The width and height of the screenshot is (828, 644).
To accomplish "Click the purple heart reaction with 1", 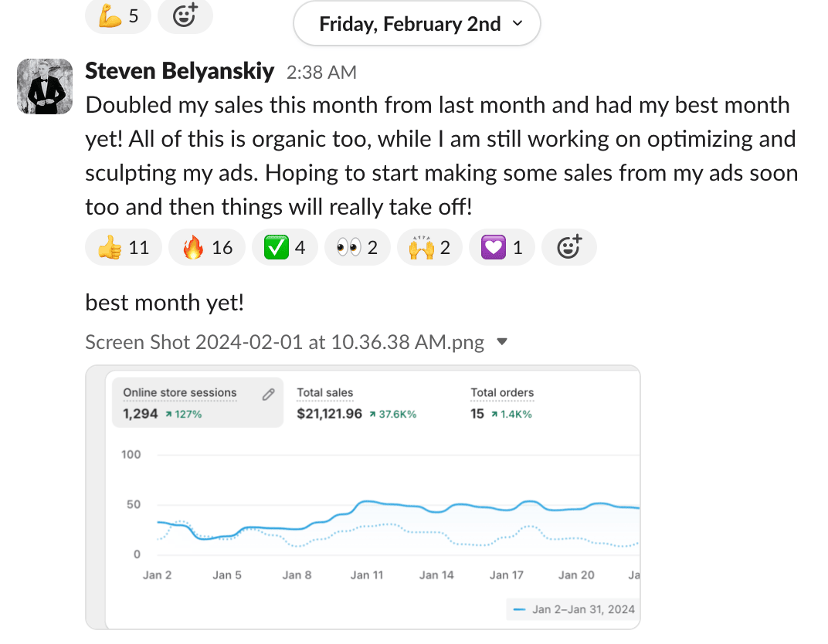I will click(502, 248).
